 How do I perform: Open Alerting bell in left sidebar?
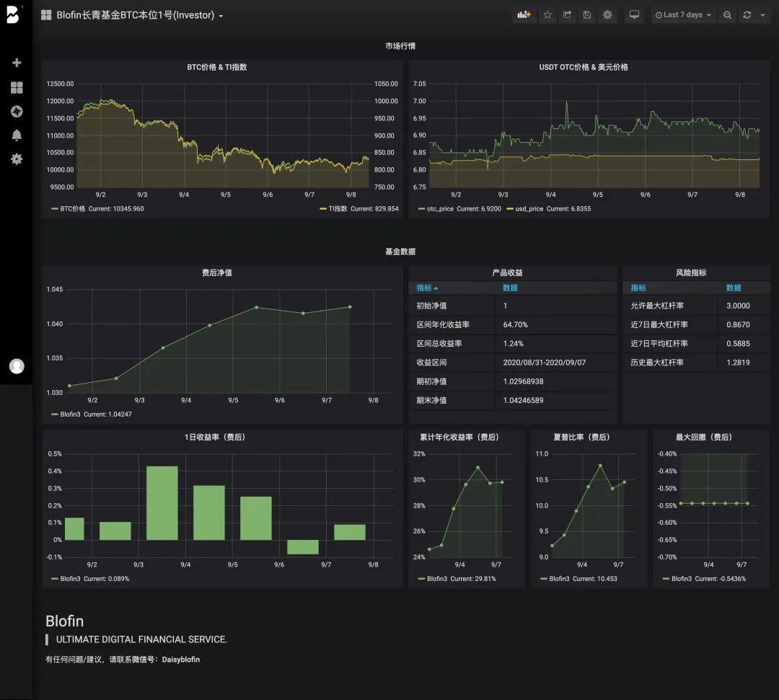[x=17, y=136]
